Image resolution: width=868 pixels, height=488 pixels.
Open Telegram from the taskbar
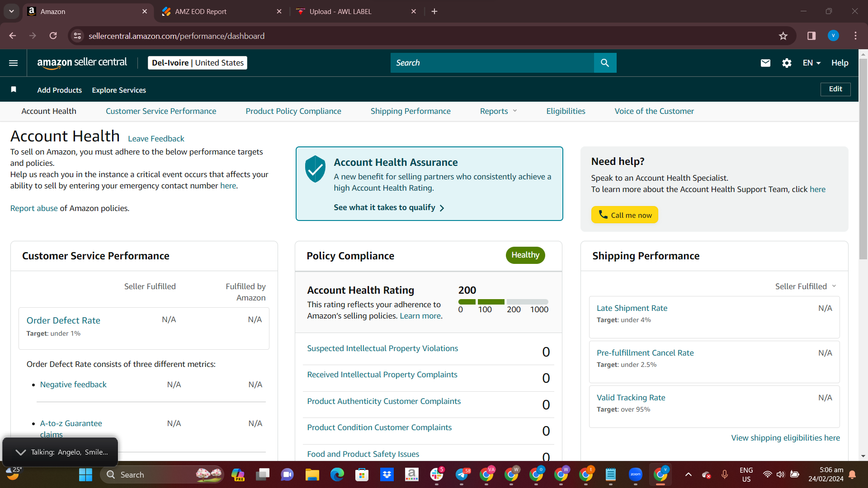pos(462,474)
